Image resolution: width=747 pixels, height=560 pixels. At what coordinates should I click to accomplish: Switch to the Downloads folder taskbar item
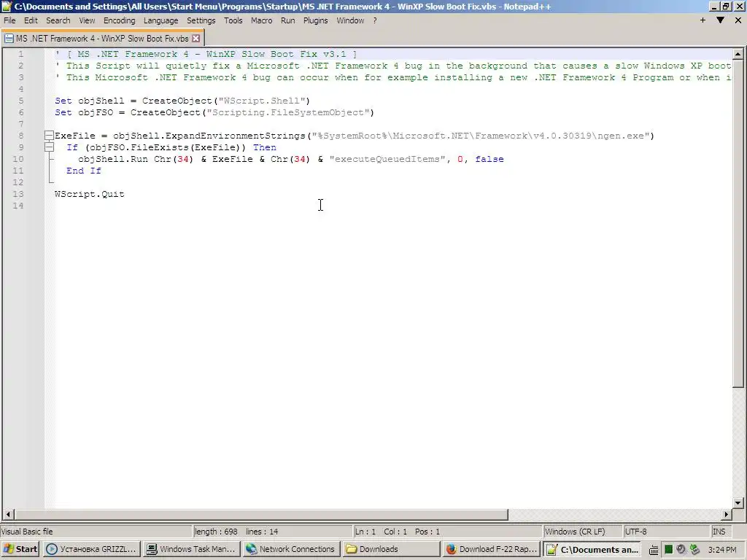(391, 549)
